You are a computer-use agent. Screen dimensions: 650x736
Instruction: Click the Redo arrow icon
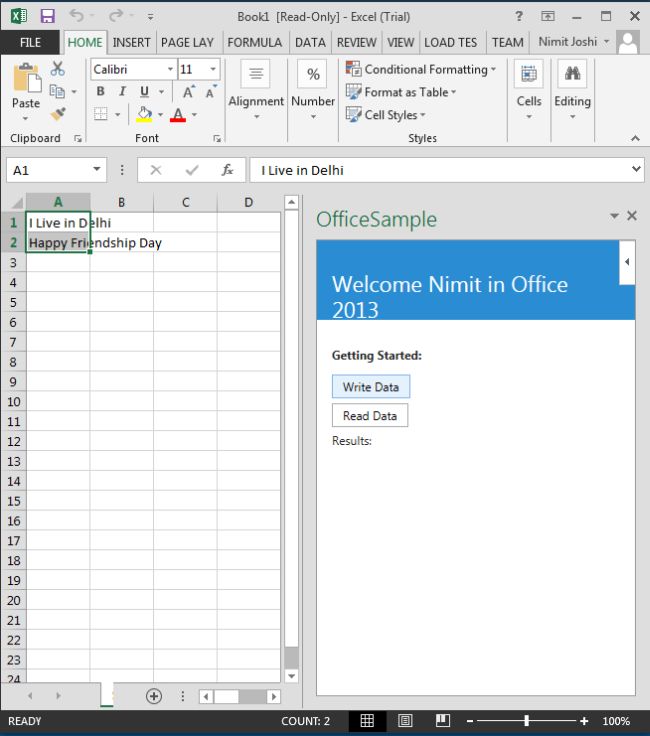point(115,15)
